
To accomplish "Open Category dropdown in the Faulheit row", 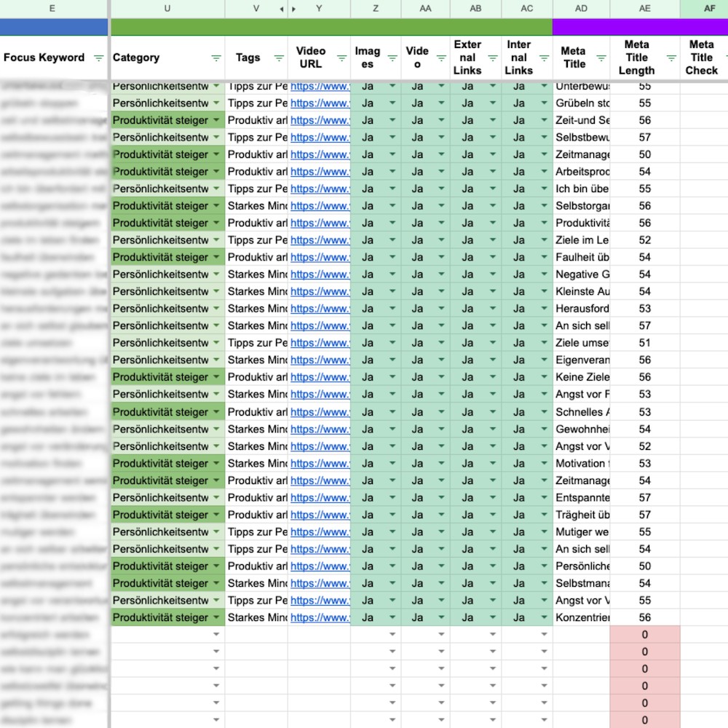I will [x=216, y=257].
